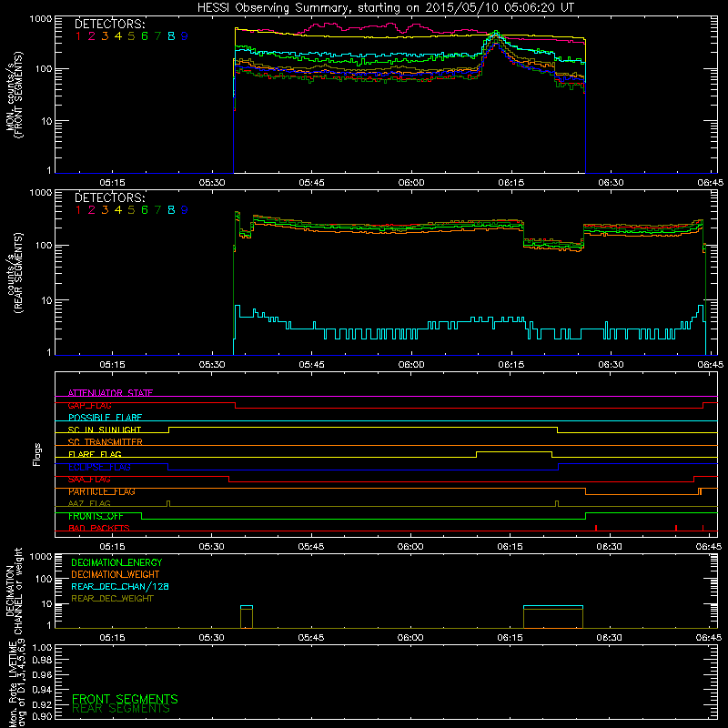Image resolution: width=728 pixels, height=728 pixels.
Task: Click the PARTICLE_FLAG label
Action: tap(102, 491)
